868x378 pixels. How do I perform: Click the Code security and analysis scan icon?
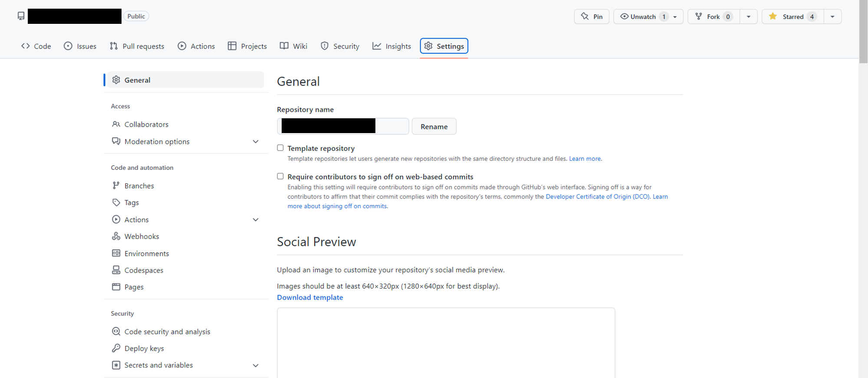click(116, 332)
